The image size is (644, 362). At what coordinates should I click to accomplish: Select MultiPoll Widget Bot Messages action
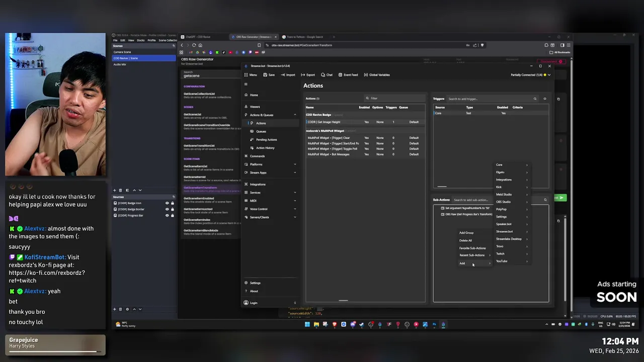click(x=364, y=154)
